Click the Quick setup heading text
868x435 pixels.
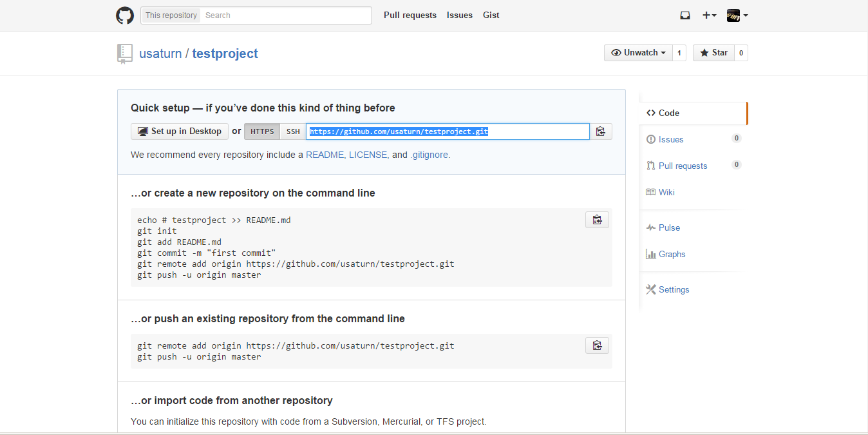tap(263, 108)
